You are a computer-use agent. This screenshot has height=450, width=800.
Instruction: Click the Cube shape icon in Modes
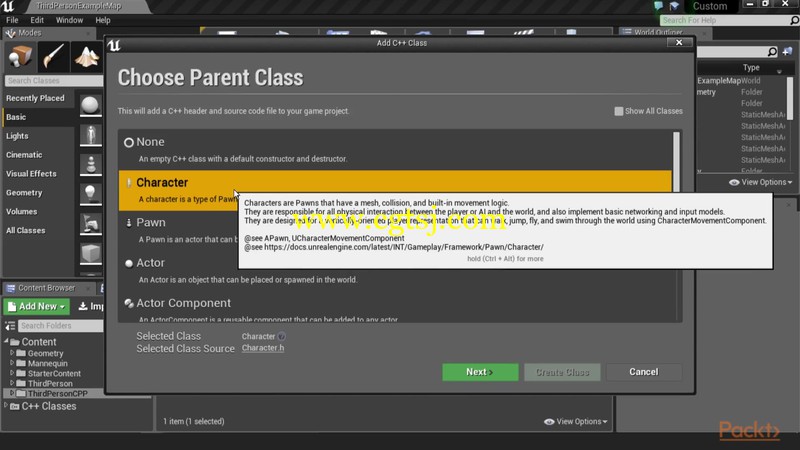click(90, 253)
